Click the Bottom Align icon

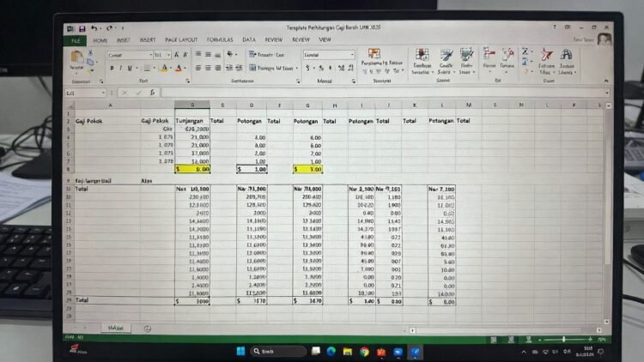click(218, 55)
